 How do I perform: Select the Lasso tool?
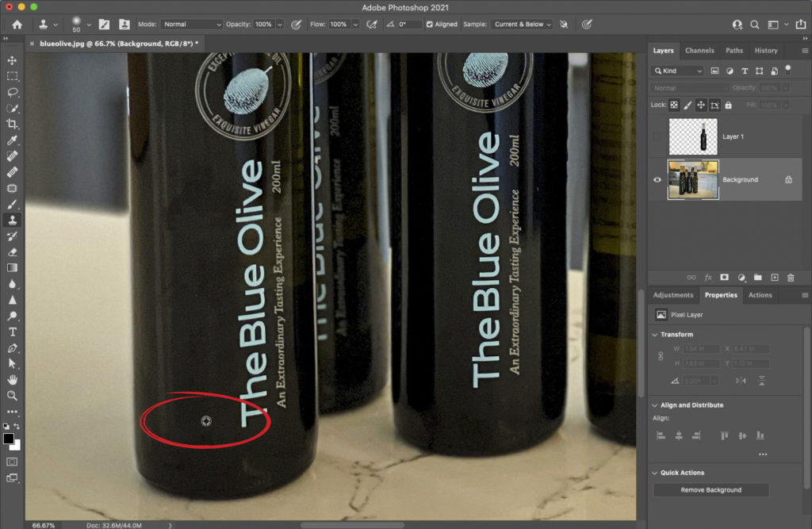point(13,92)
